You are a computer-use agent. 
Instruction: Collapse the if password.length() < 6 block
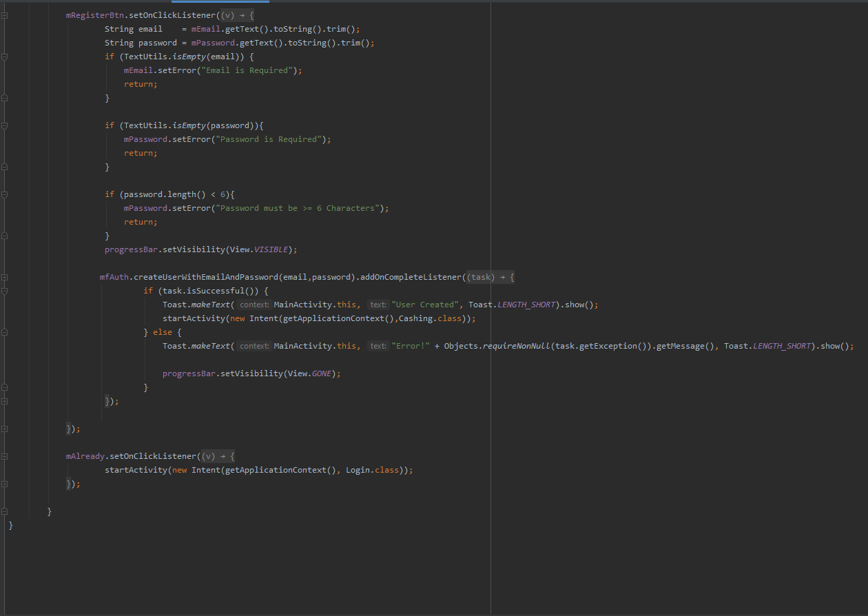[x=4, y=194]
